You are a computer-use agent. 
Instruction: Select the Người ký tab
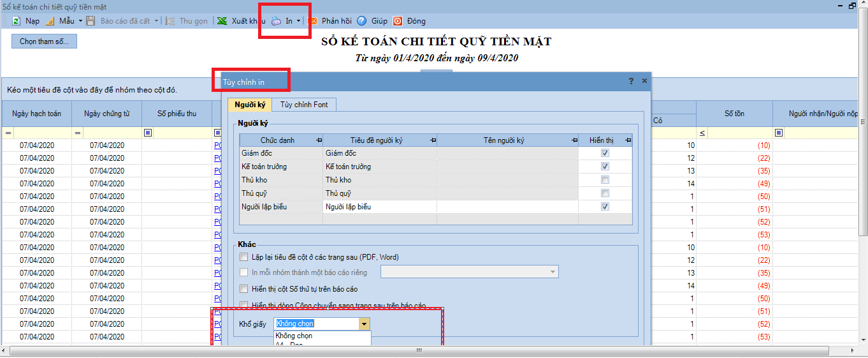pyautogui.click(x=250, y=105)
